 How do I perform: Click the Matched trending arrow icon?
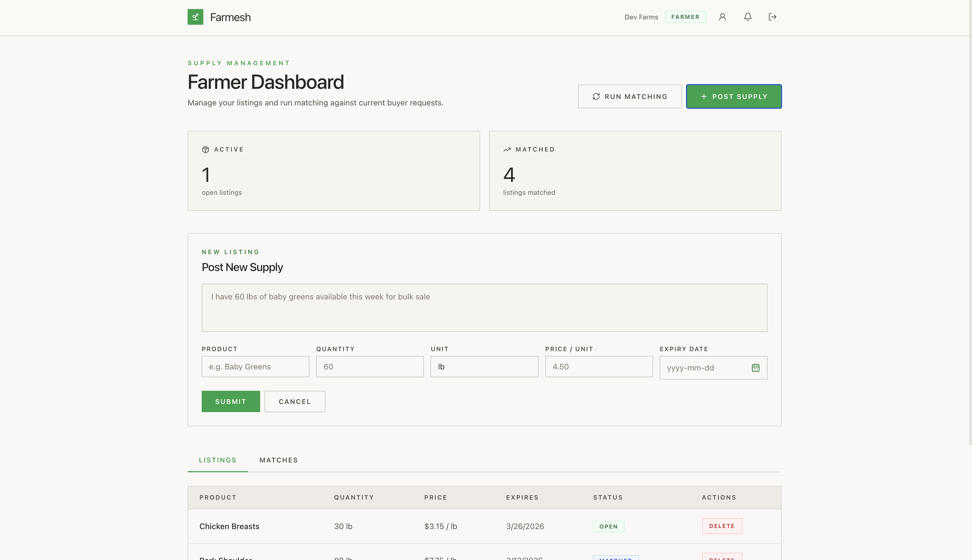point(507,150)
